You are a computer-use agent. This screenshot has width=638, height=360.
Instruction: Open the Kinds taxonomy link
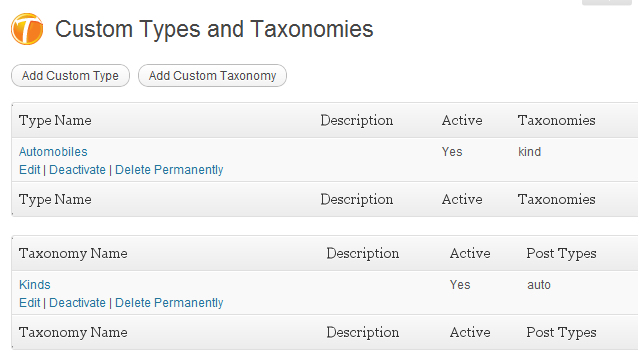35,285
